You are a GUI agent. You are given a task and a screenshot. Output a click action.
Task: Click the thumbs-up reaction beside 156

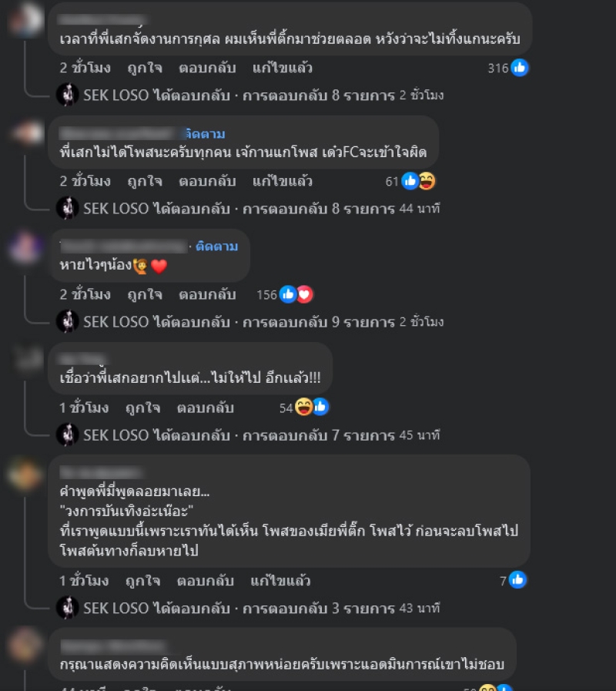coord(288,294)
